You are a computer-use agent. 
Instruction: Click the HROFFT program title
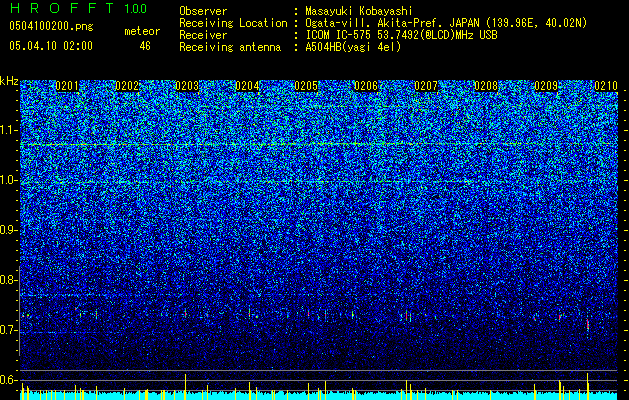pyautogui.click(x=61, y=8)
